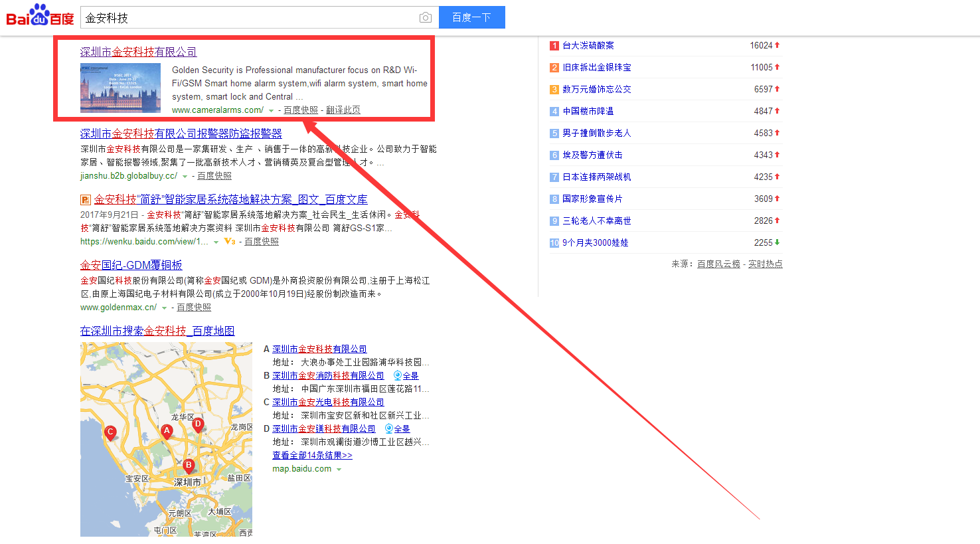Open hot topic 台大泼硫酸案
Viewport: 980px width, 544px height.
tap(588, 45)
